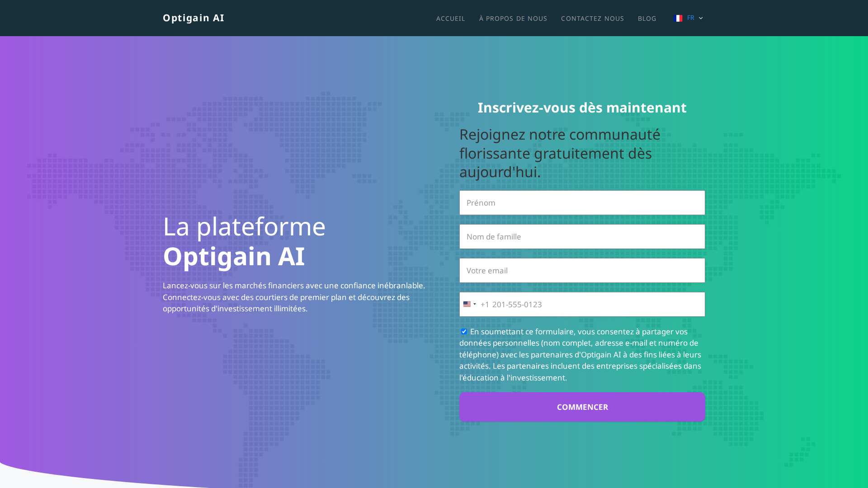Focus the Prénom input field
The height and width of the screenshot is (488, 868).
(x=582, y=202)
